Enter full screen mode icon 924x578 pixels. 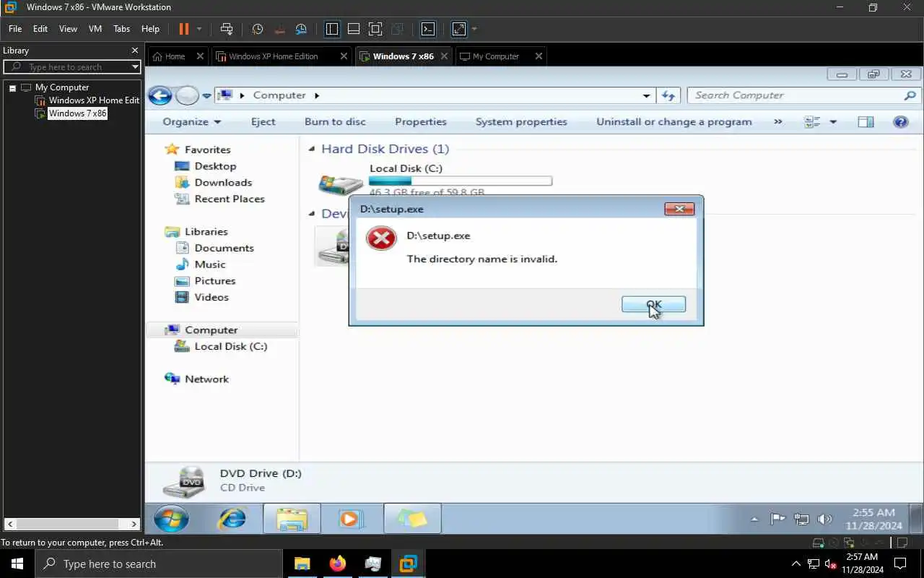pos(375,29)
